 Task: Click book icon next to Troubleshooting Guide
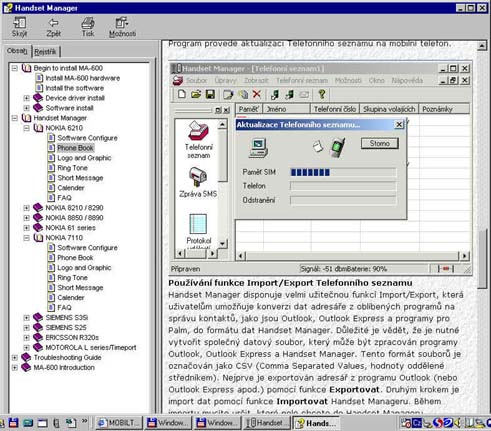pyautogui.click(x=26, y=357)
